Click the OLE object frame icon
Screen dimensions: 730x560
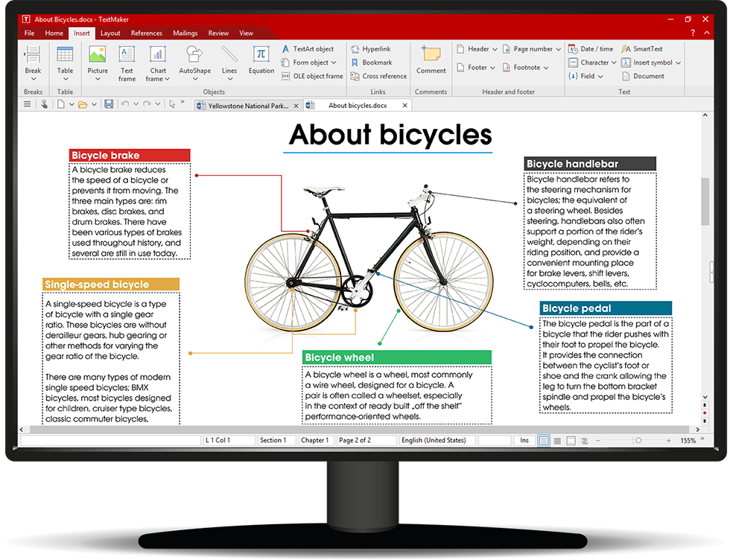(312, 76)
